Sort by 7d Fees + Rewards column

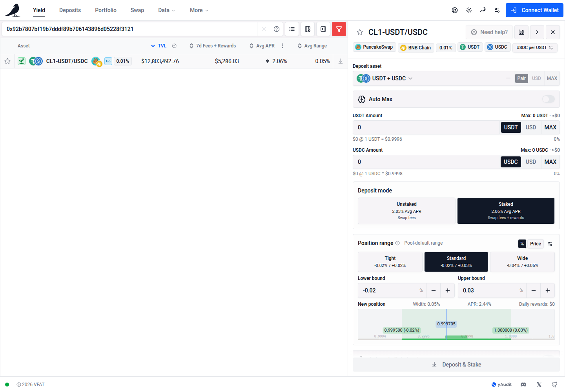click(213, 46)
